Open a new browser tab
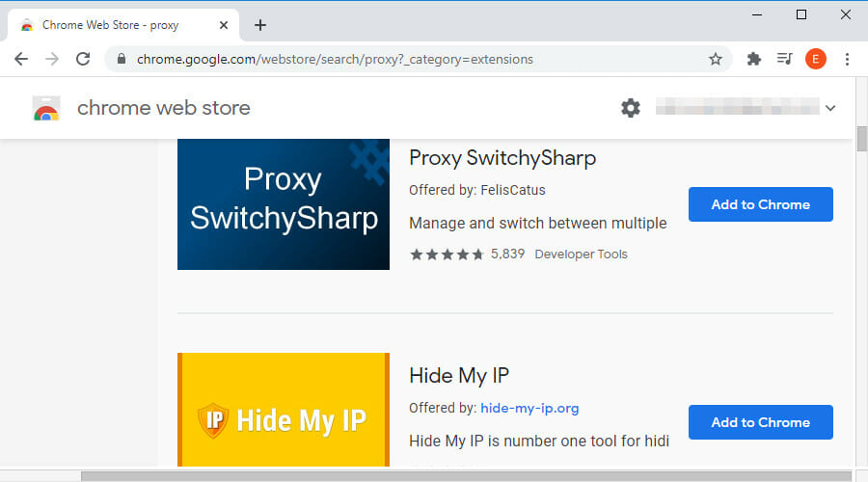 (260, 25)
